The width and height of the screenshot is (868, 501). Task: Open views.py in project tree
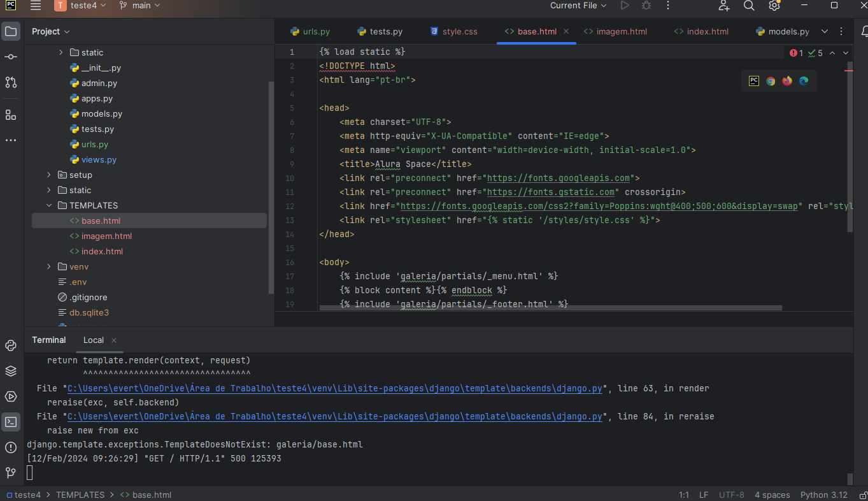[99, 159]
